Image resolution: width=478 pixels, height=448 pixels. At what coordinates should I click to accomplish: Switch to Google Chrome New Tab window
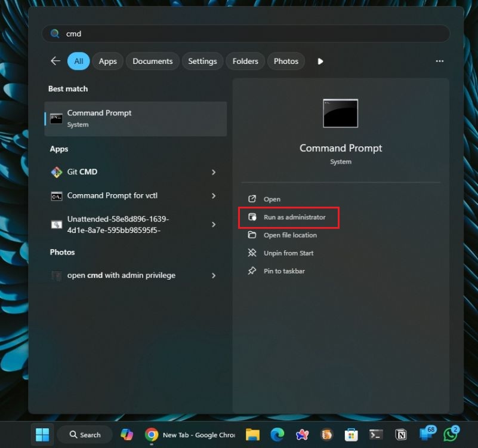pos(190,435)
